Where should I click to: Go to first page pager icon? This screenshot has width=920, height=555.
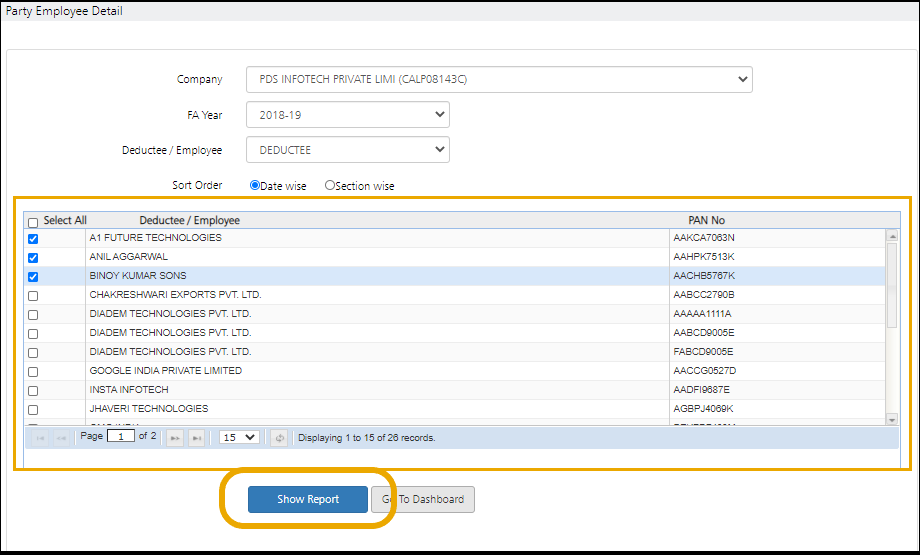40,438
